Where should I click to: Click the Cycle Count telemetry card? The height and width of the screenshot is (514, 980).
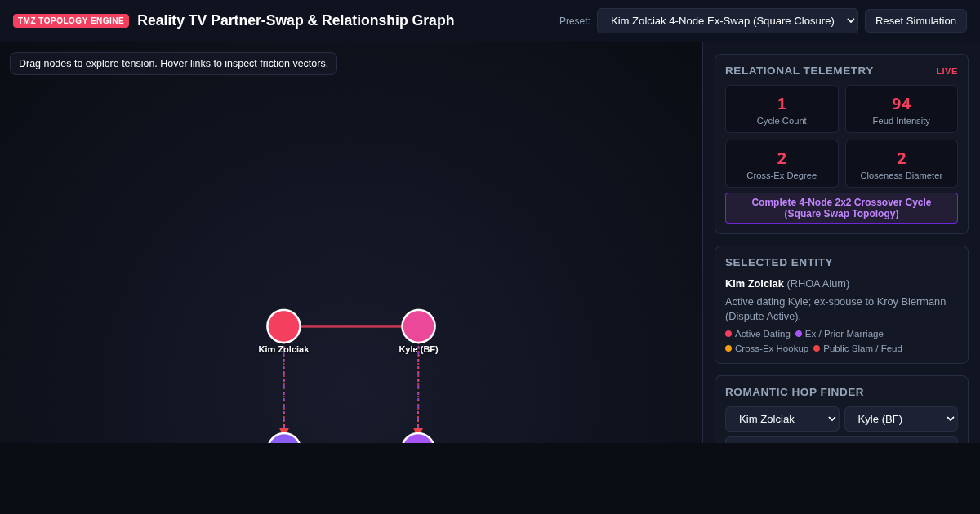point(782,109)
